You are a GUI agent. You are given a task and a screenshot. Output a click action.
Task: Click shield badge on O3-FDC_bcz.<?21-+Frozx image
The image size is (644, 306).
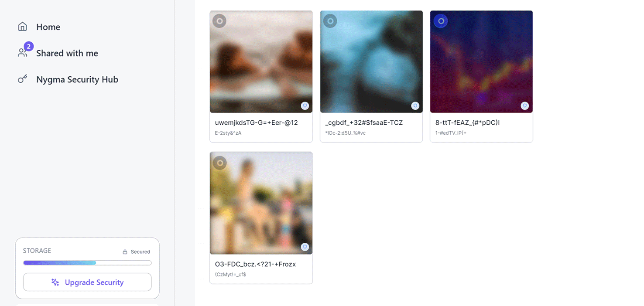[x=305, y=247]
